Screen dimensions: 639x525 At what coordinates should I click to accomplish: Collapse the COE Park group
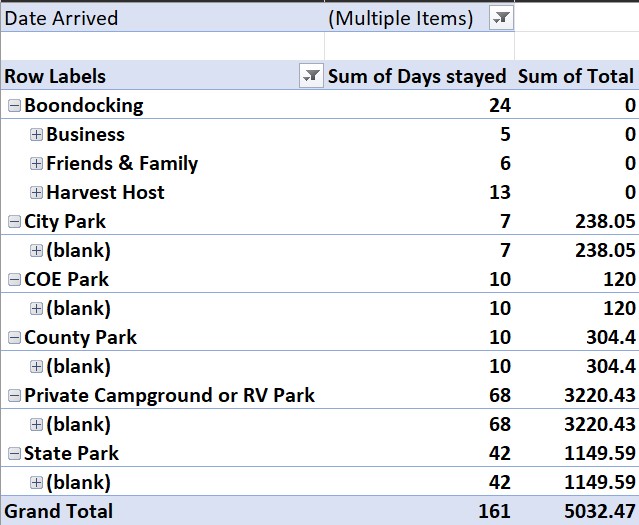click(x=13, y=280)
